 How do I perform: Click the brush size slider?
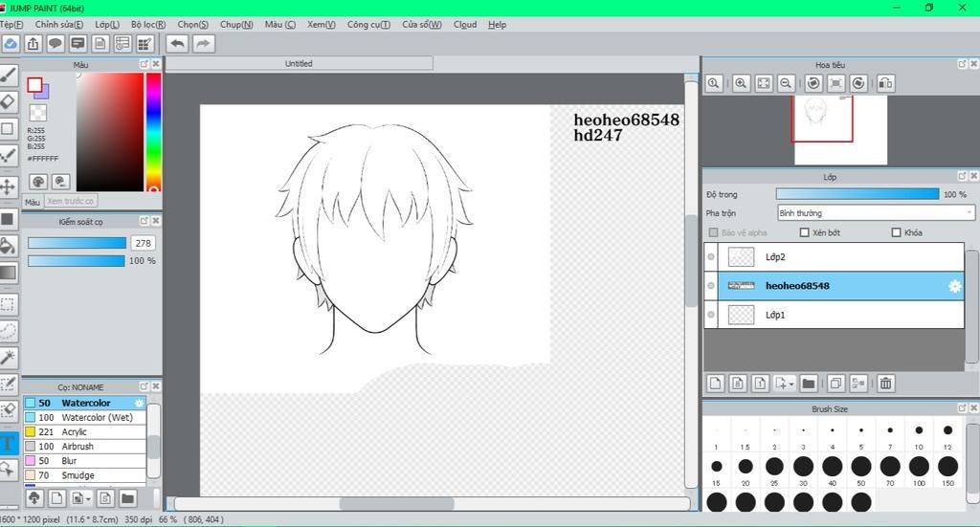[77, 243]
